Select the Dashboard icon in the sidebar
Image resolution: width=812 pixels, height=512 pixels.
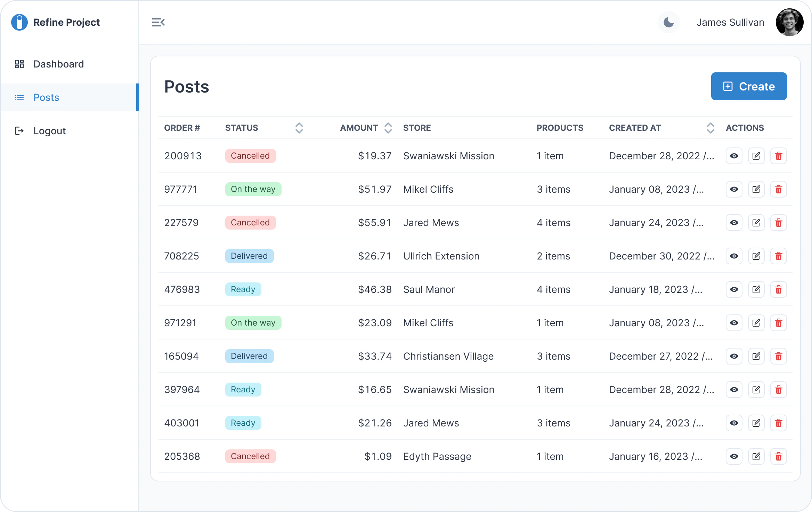point(19,64)
